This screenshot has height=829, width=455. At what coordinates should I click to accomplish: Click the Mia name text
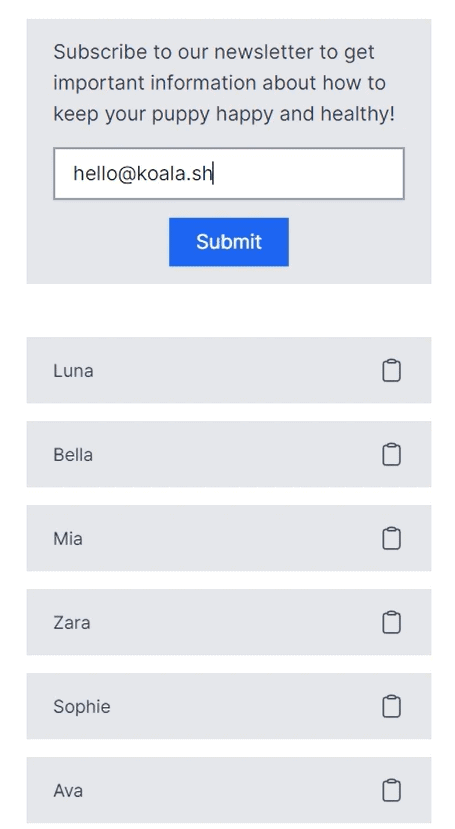click(68, 539)
